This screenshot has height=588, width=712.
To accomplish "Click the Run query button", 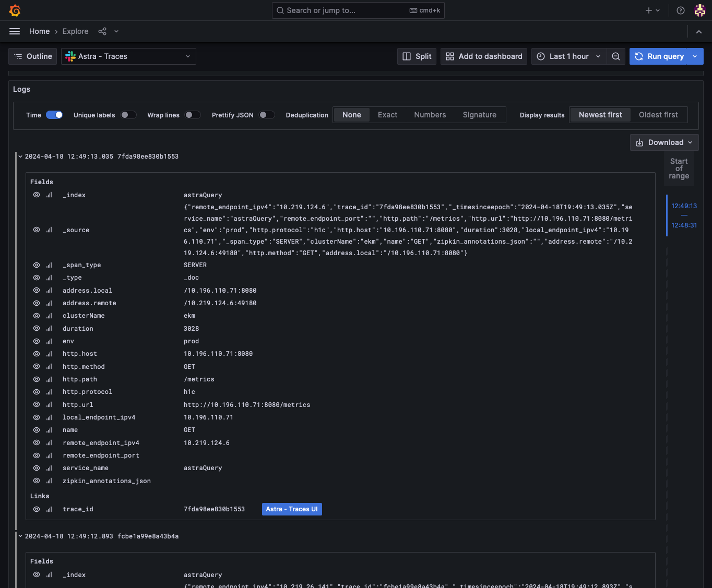I will [659, 56].
